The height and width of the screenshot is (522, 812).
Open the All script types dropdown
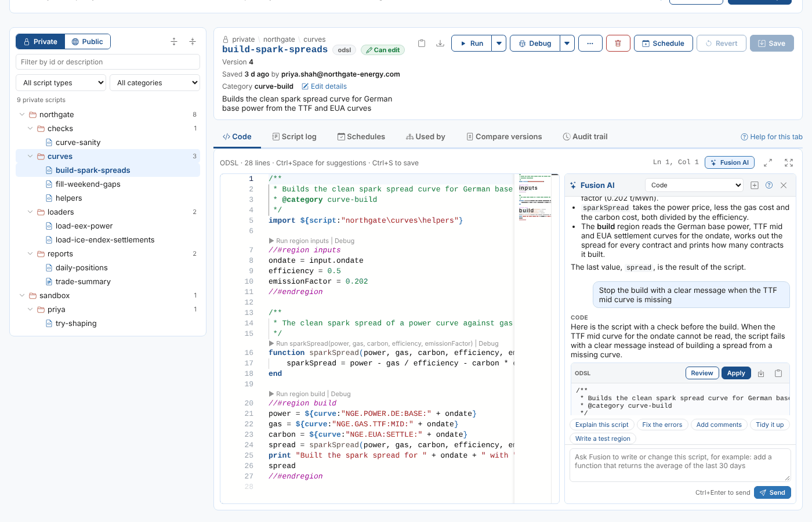coord(61,83)
